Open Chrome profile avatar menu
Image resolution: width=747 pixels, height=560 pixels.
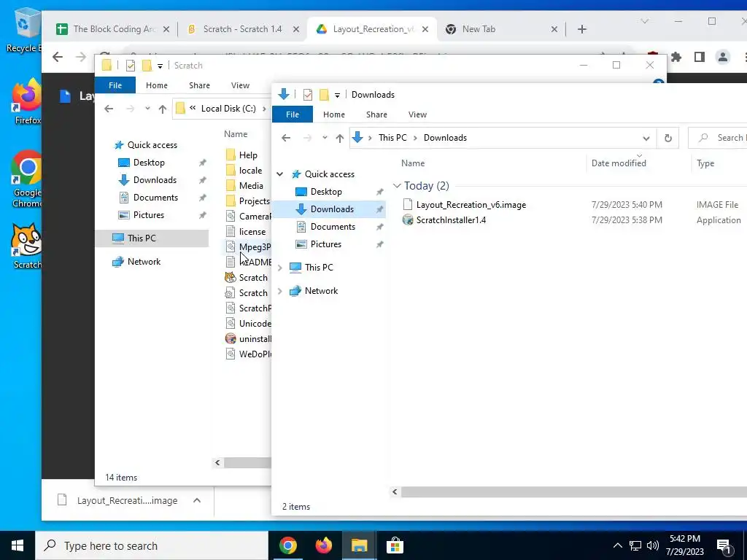click(x=723, y=57)
